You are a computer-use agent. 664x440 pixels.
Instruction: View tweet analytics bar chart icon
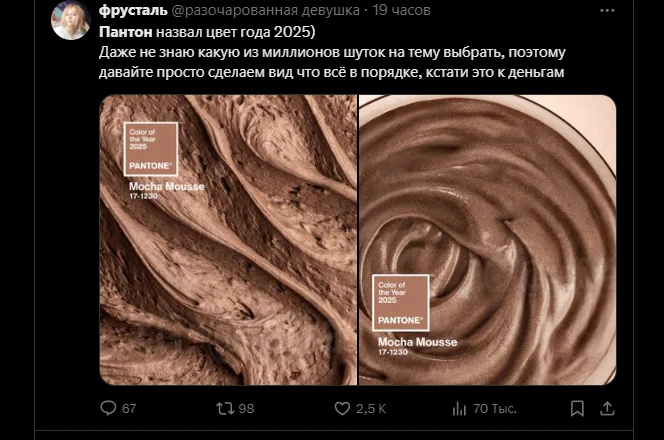[459, 408]
